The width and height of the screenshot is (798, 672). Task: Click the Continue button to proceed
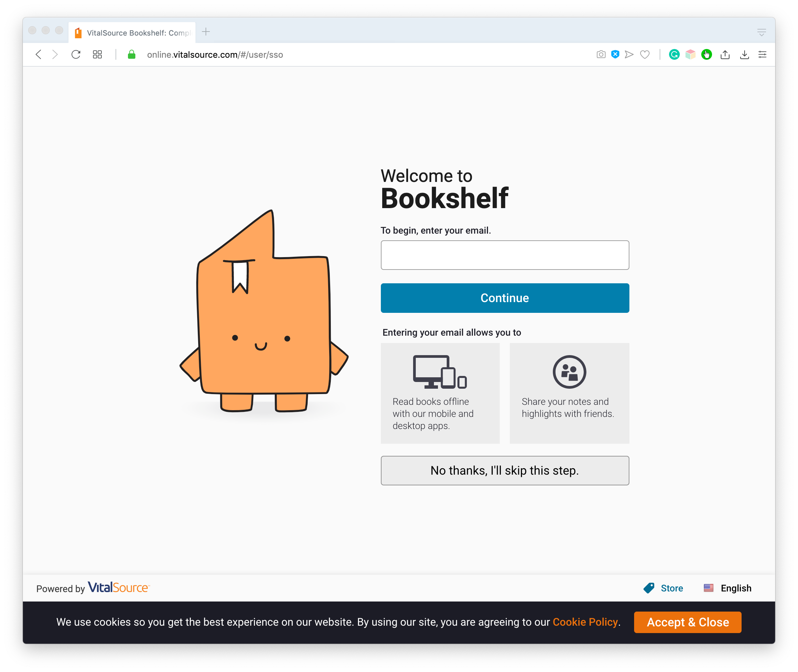tap(504, 298)
